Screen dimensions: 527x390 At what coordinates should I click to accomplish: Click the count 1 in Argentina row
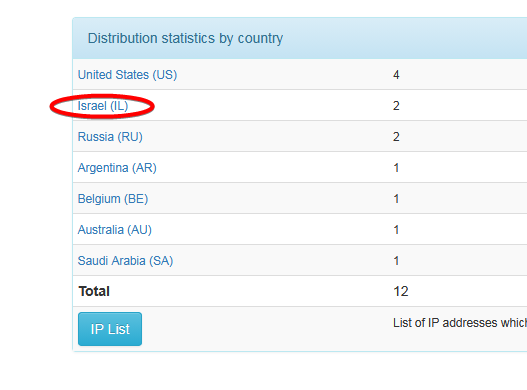pyautogui.click(x=396, y=168)
